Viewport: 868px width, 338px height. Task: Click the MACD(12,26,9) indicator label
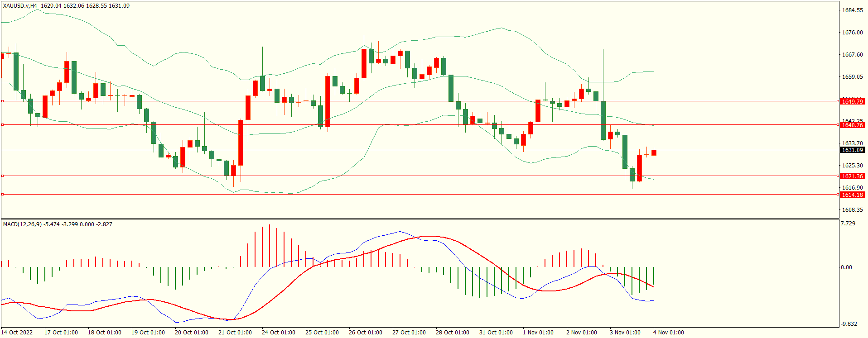pyautogui.click(x=22, y=224)
